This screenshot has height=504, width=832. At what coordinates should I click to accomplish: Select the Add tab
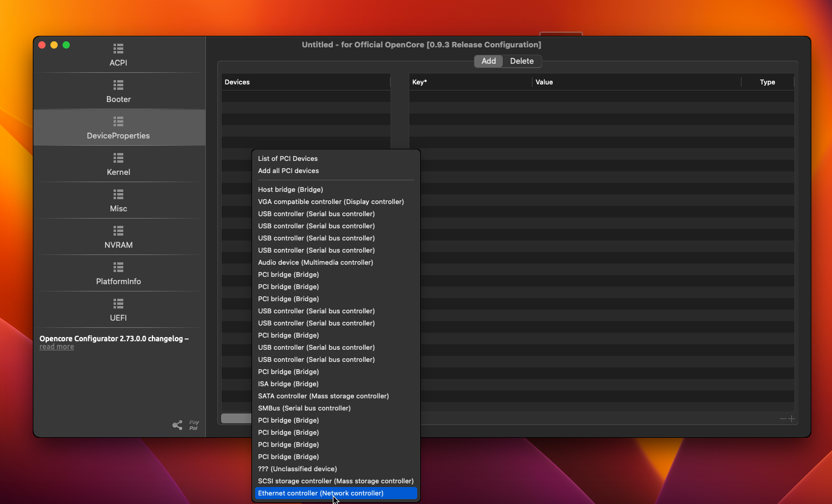(x=488, y=61)
